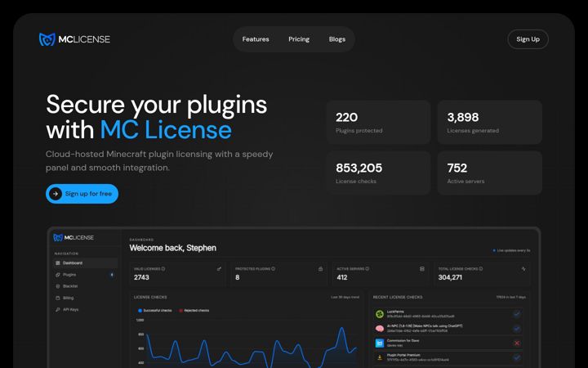Select Plugins in the sidebar navigation
The height and width of the screenshot is (368, 588).
click(86, 275)
